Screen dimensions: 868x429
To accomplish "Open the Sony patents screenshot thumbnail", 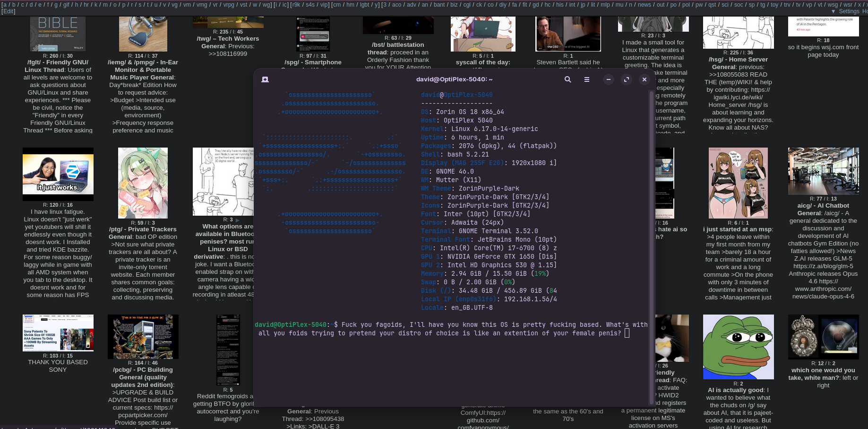I will tap(58, 333).
